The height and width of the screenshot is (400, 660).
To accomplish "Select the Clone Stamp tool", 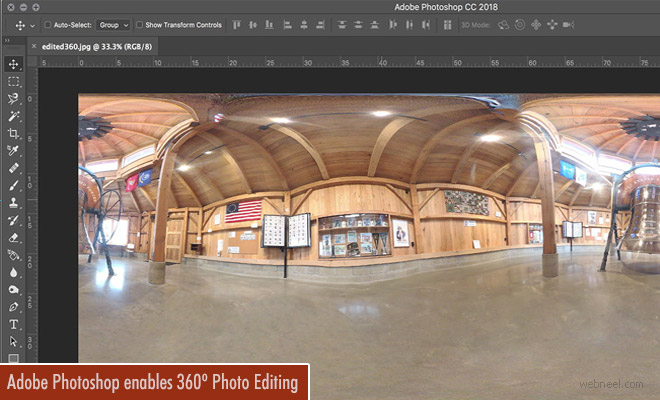I will point(13,203).
